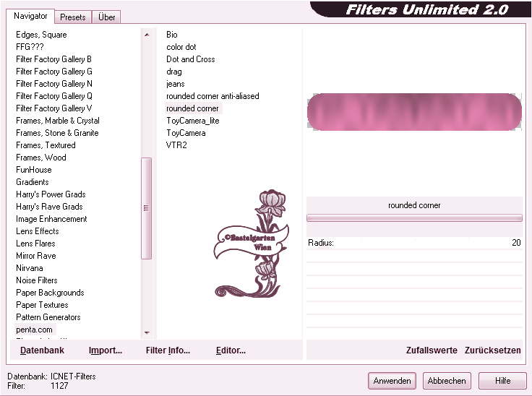Select Frames, Wood category
Viewport: 532px width, 396px height.
pos(41,158)
